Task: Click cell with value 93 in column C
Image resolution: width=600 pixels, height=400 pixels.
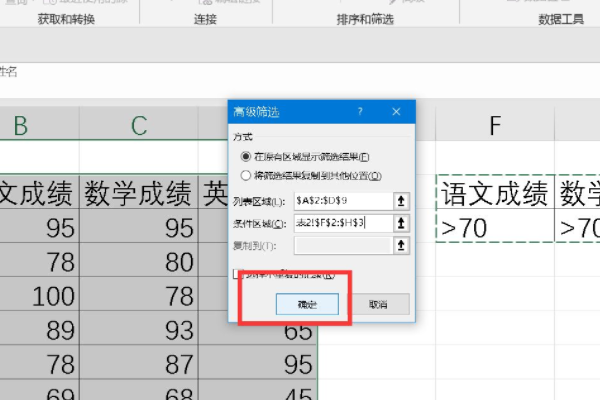Action: tap(139, 328)
